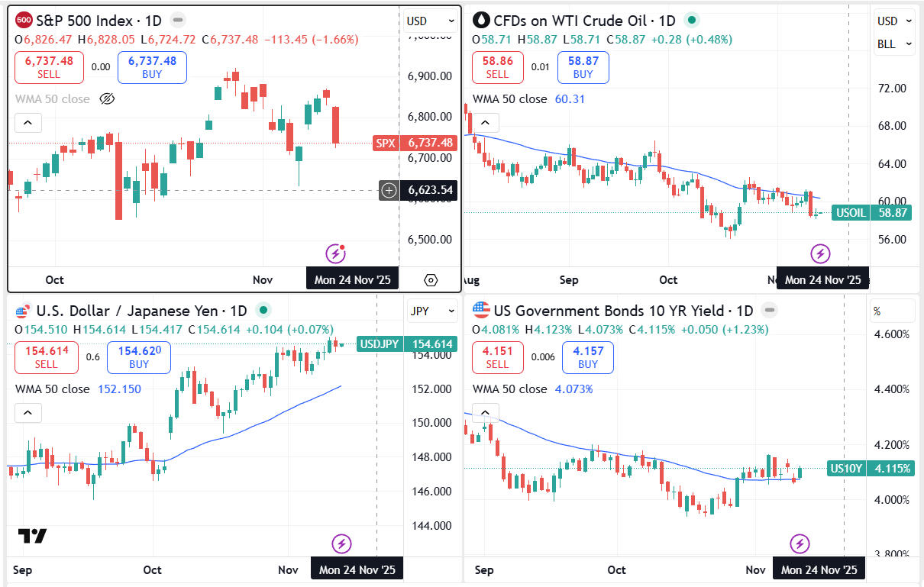Click the green market status dot for USD/JPY
The width and height of the screenshot is (924, 587).
[263, 311]
